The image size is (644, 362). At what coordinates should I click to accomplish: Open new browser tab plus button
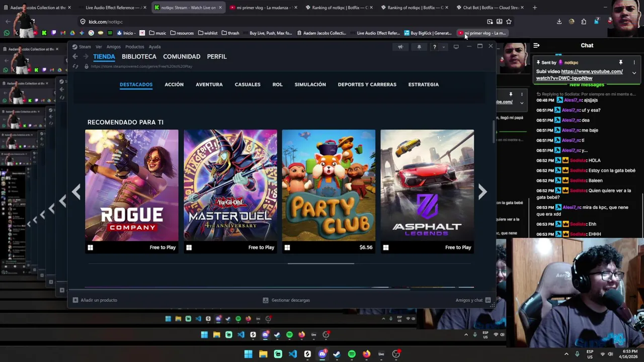click(534, 8)
